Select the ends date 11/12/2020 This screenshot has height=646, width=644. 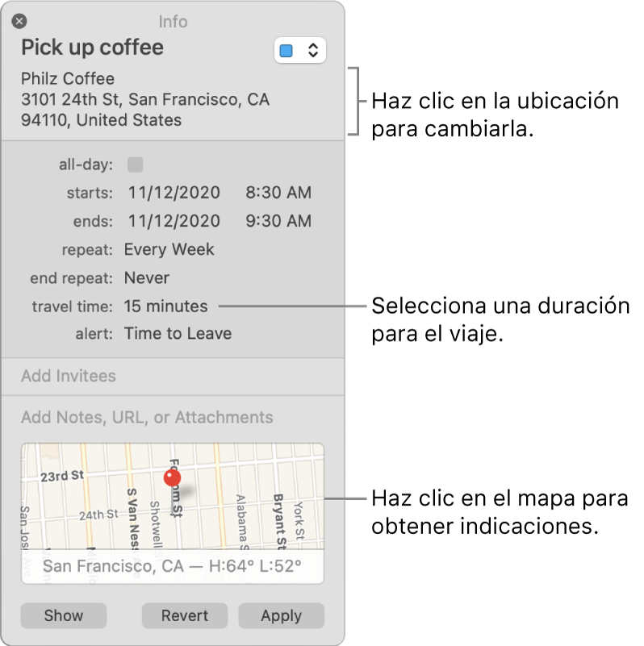(x=174, y=221)
